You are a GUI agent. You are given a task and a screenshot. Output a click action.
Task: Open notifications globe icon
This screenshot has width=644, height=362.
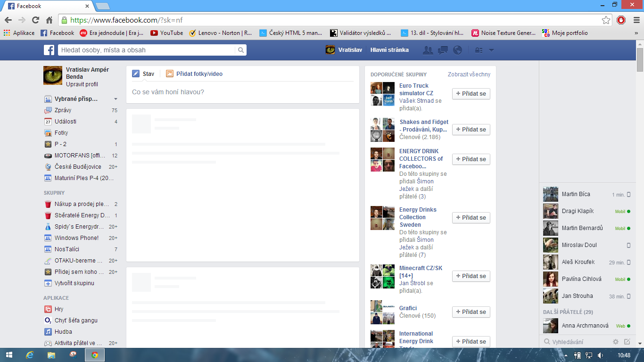click(457, 50)
